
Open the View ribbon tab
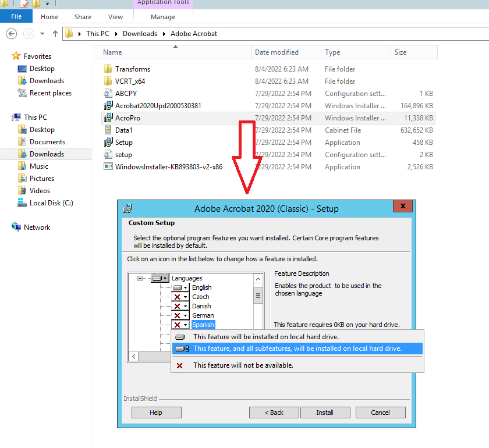(115, 17)
